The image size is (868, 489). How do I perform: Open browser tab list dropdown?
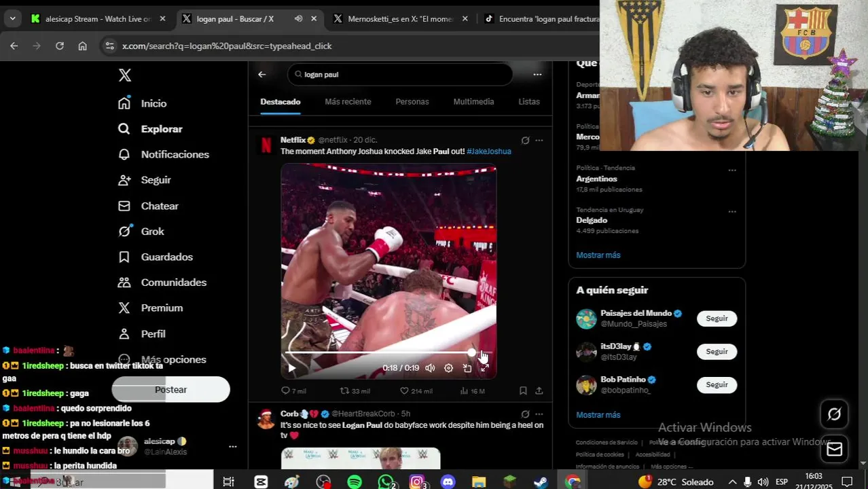[12, 19]
